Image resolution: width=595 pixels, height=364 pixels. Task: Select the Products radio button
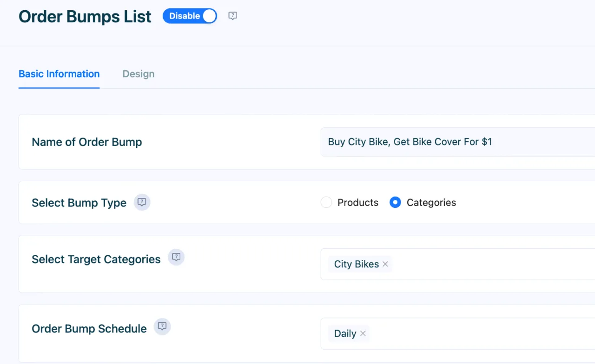[326, 202]
